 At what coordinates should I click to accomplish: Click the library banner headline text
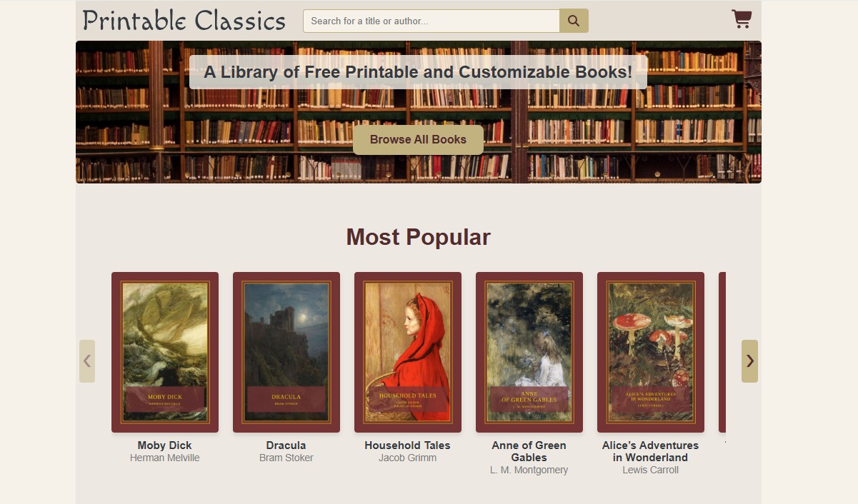tap(418, 72)
